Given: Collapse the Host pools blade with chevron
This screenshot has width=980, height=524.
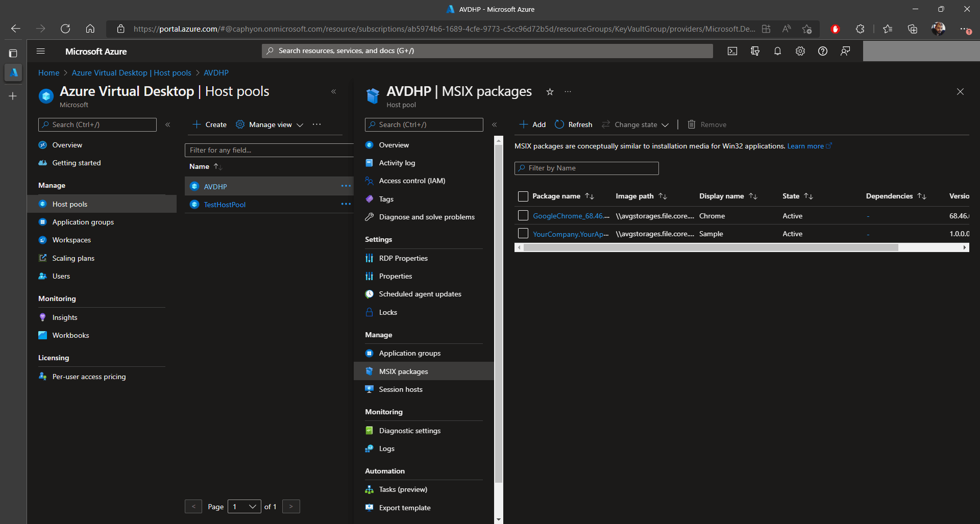Looking at the screenshot, I should point(334,92).
